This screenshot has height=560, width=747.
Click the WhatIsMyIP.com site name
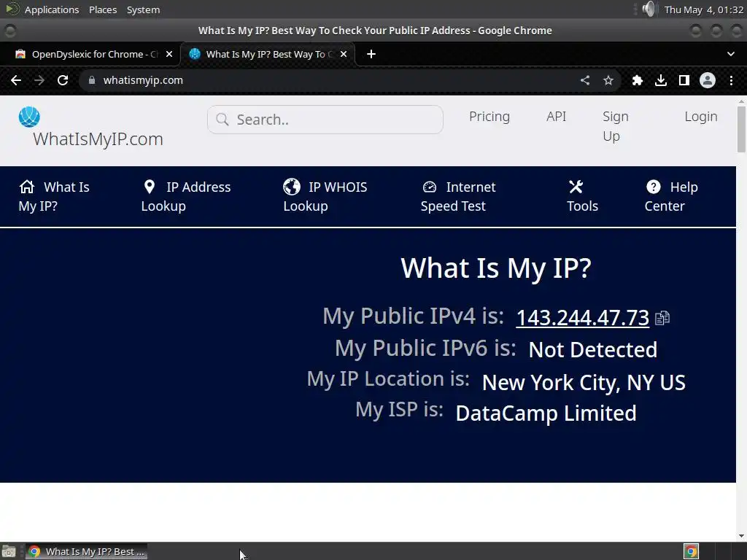(x=98, y=139)
